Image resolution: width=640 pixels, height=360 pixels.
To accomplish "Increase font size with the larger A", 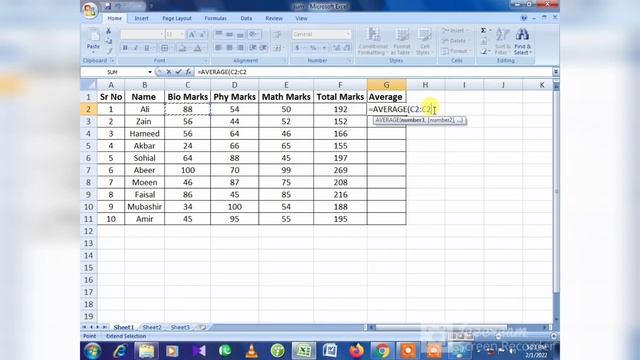I will point(191,35).
